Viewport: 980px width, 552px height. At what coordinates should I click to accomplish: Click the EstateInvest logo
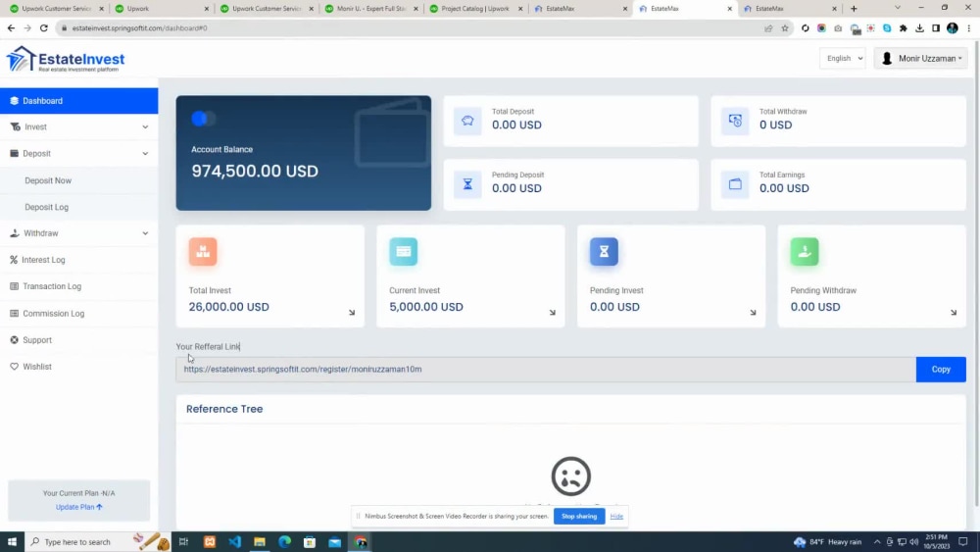point(66,60)
